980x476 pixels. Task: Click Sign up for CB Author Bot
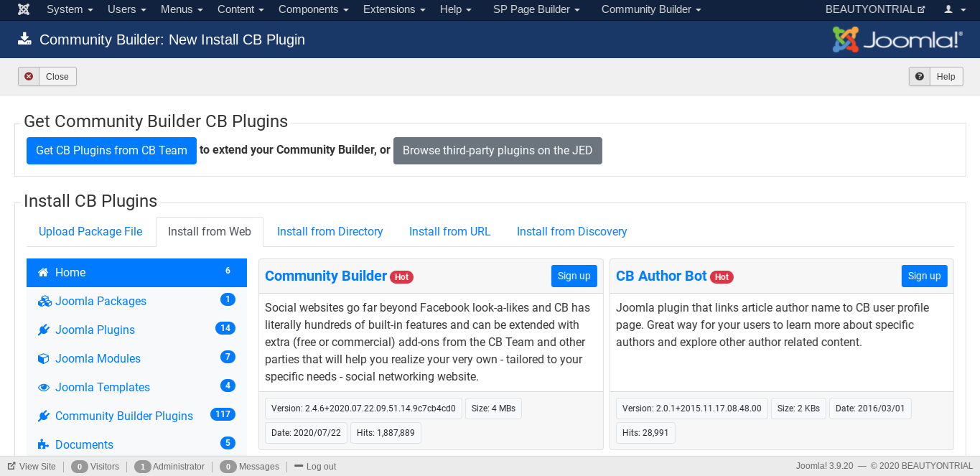tap(925, 276)
